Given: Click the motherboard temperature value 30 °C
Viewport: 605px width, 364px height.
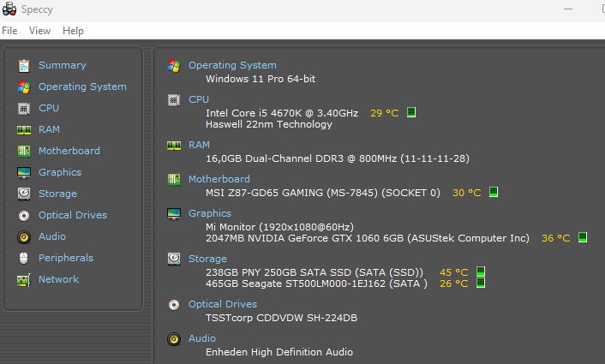Looking at the screenshot, I should coord(466,193).
